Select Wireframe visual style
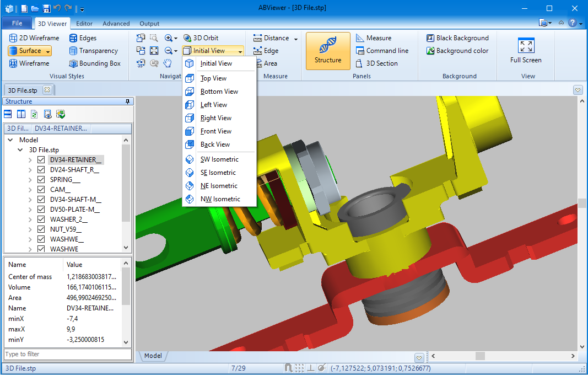 [x=29, y=63]
